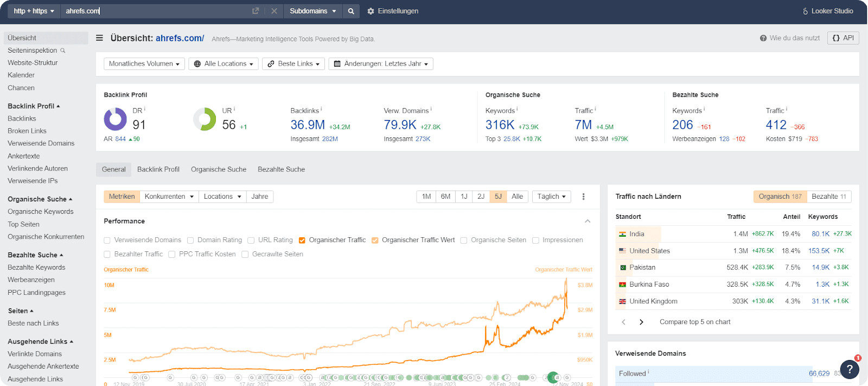Click the API button
The image size is (868, 386).
pyautogui.click(x=843, y=38)
